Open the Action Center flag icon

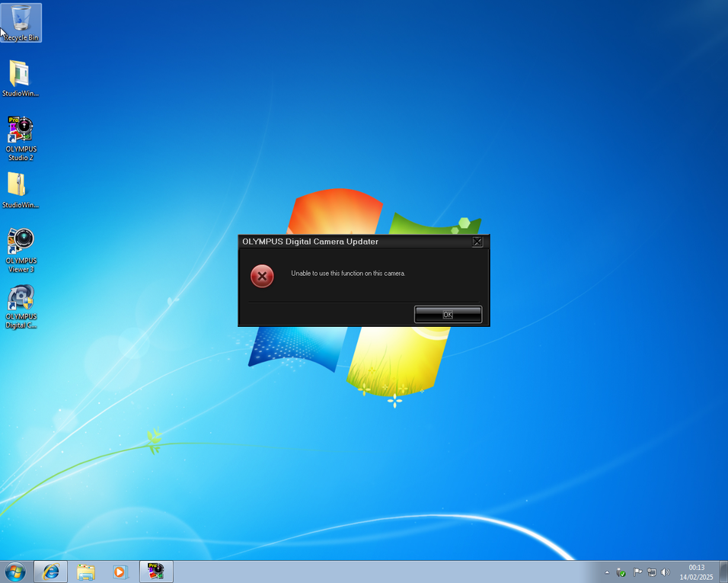pyautogui.click(x=638, y=572)
